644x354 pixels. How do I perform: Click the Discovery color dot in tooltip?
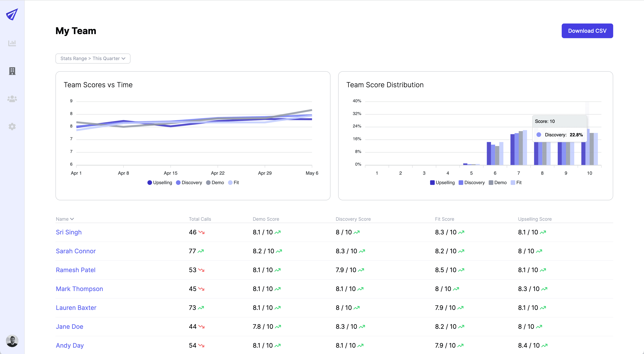tap(539, 135)
